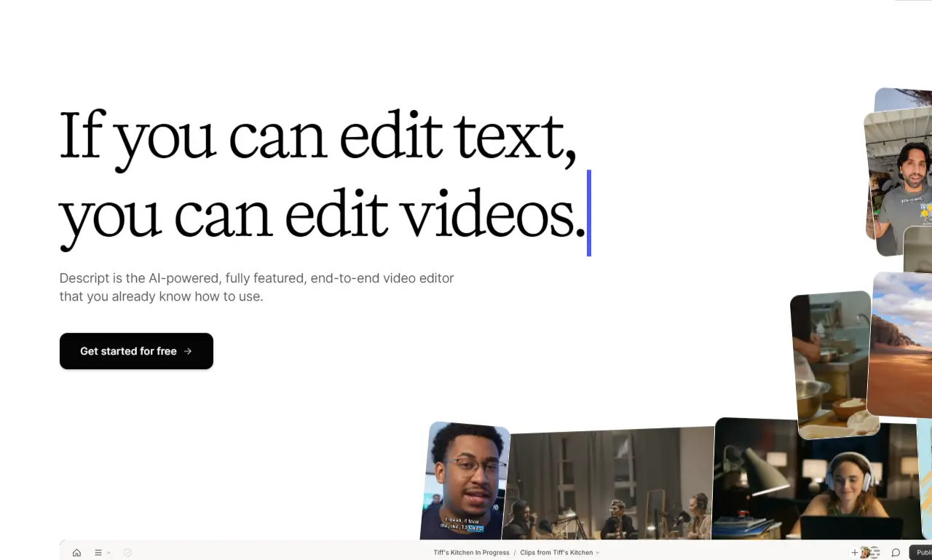Open the comments speech bubble icon
This screenshot has height=560, width=932.
(x=896, y=553)
